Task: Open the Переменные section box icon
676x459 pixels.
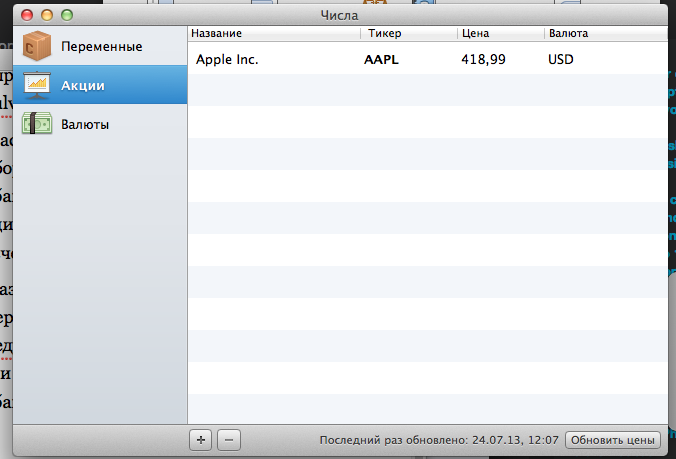Action: (x=37, y=46)
